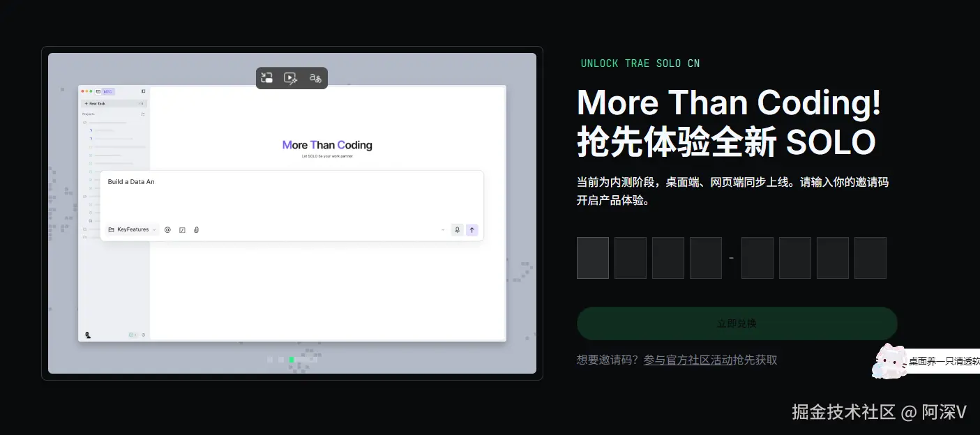Send the prompt with the arrow button
The width and height of the screenshot is (980, 435).
point(472,230)
